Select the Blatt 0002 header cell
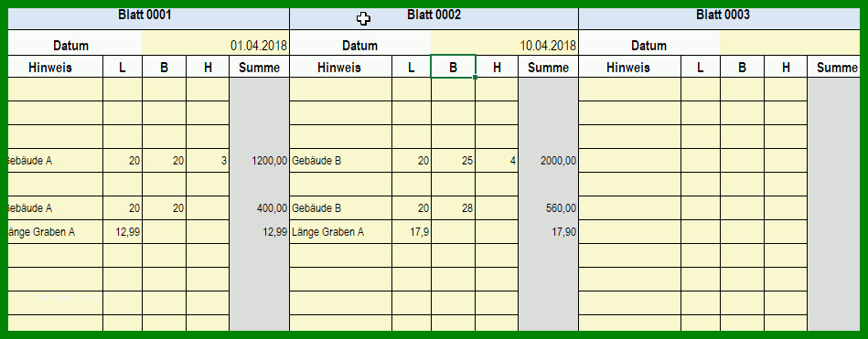 (434, 19)
